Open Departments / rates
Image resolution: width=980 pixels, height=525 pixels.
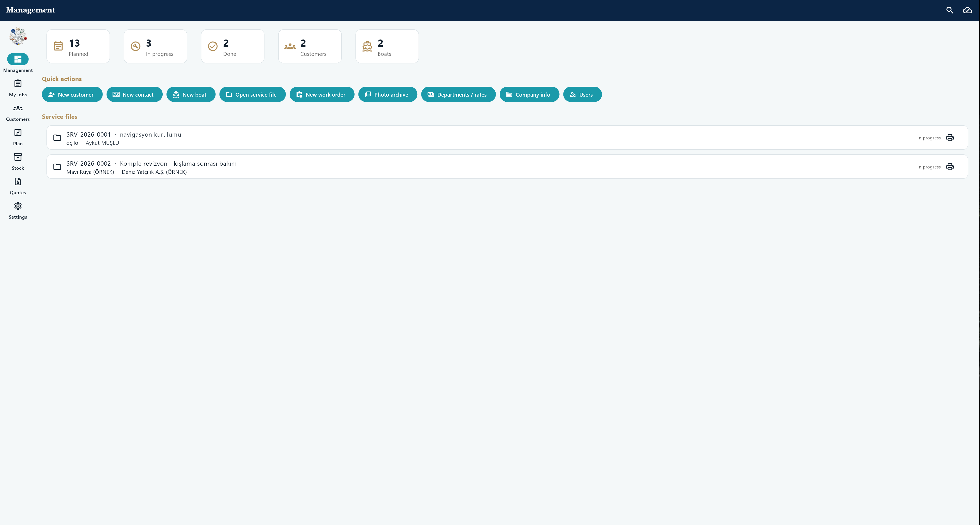[x=458, y=94]
